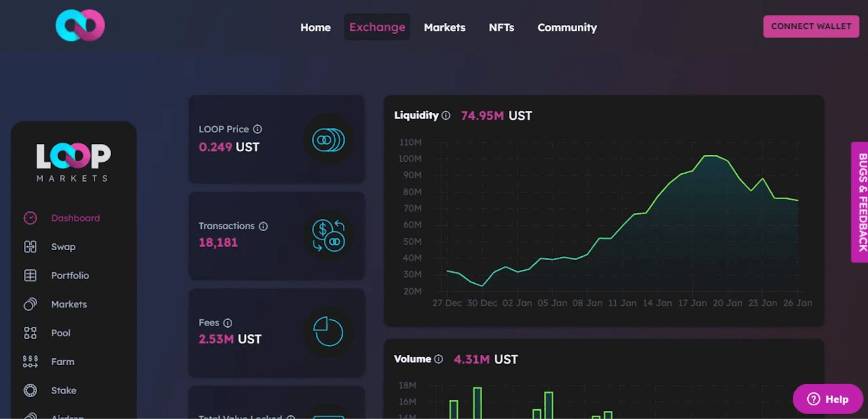Viewport: 868px width, 419px height.
Task: Open the Markets link in sidebar
Action: (x=69, y=304)
